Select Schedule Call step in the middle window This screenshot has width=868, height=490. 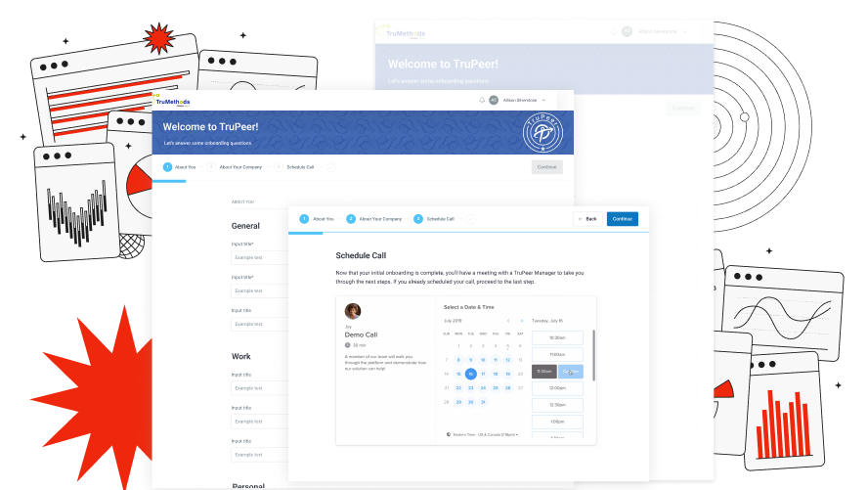[294, 166]
